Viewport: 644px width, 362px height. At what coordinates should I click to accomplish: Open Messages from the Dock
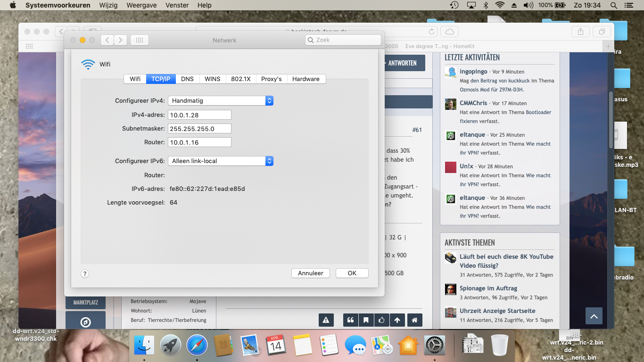point(355,346)
